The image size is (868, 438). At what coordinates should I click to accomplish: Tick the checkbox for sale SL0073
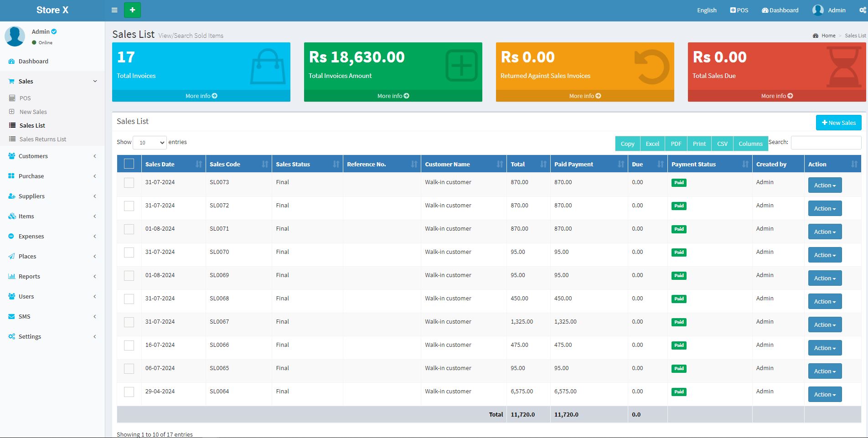(129, 183)
